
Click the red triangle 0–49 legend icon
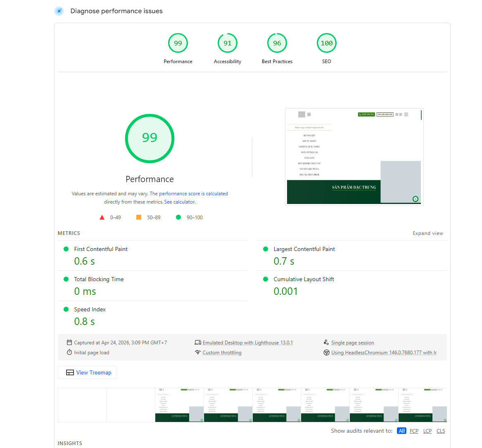pyautogui.click(x=102, y=218)
